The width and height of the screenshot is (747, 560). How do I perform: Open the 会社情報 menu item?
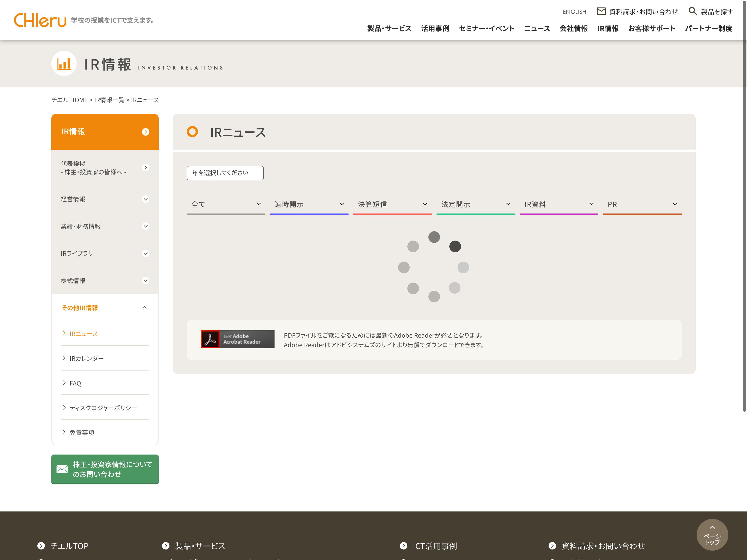(573, 29)
